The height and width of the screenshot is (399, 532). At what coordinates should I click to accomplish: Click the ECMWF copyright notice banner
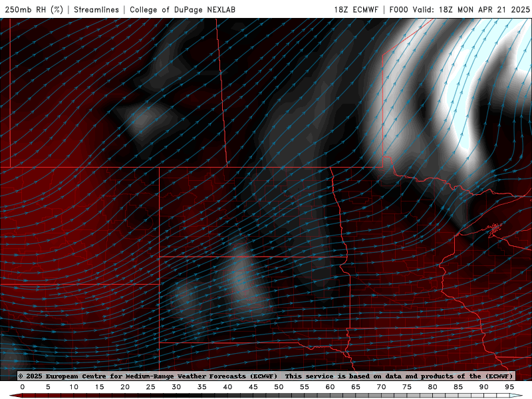266,376
